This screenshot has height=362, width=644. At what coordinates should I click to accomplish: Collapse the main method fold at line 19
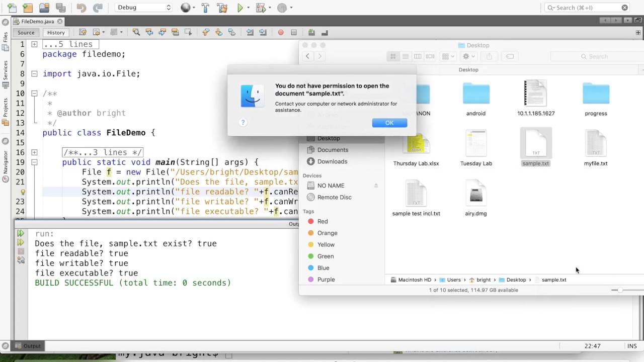pyautogui.click(x=34, y=162)
